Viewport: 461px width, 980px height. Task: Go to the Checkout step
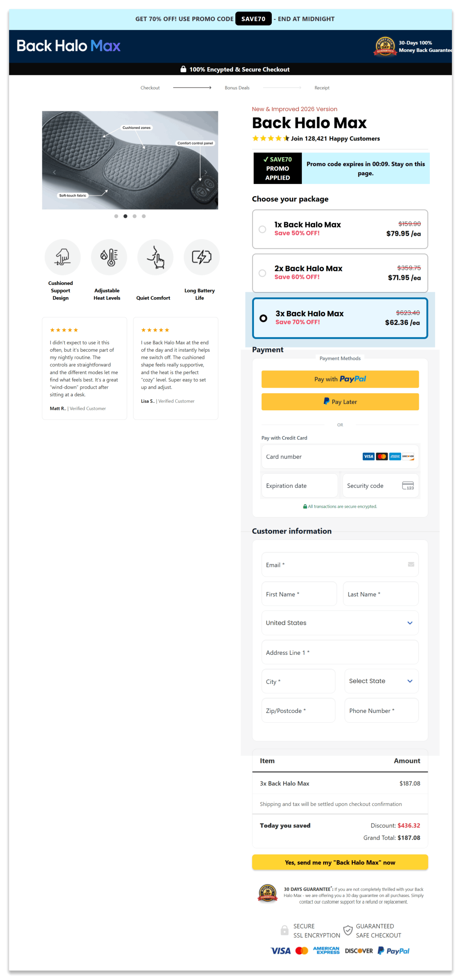tap(150, 88)
